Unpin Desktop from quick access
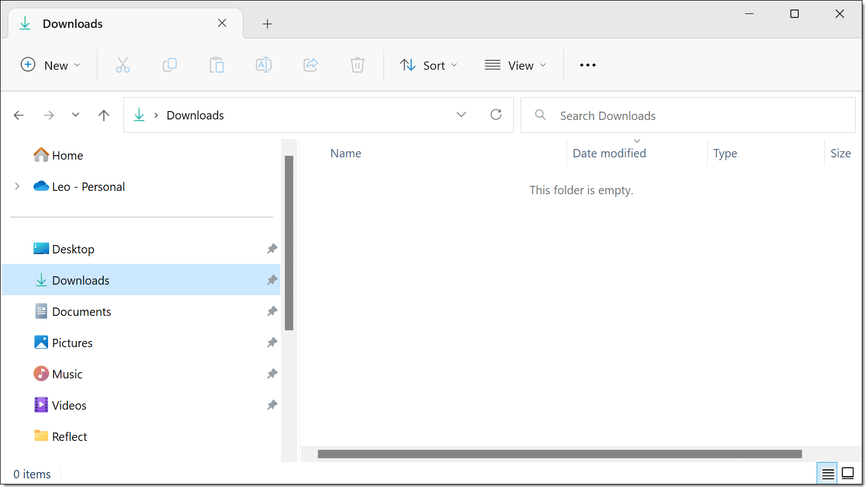 tap(272, 249)
